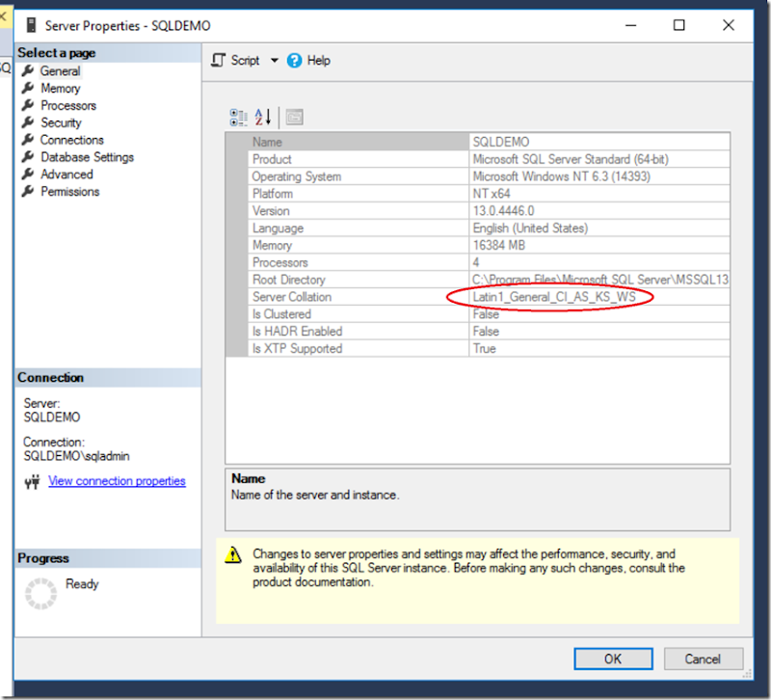Click the NT x64 value
The image size is (771, 700).
492,194
